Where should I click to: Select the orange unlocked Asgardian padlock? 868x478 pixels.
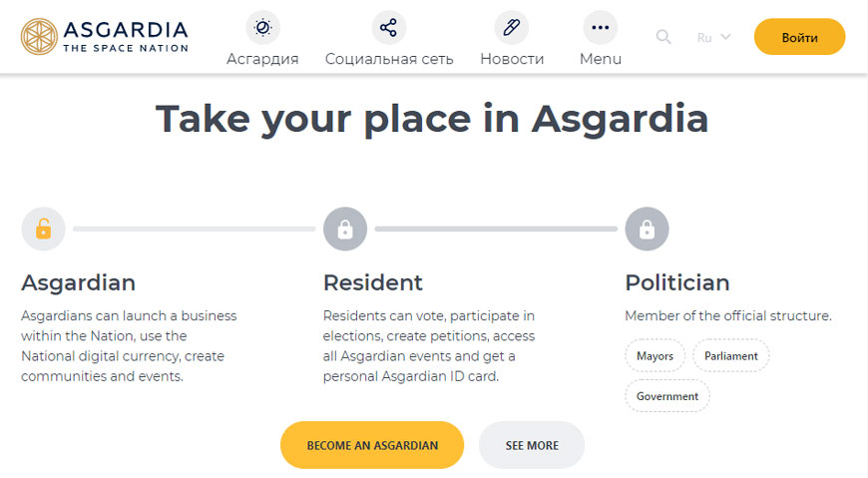coord(44,229)
